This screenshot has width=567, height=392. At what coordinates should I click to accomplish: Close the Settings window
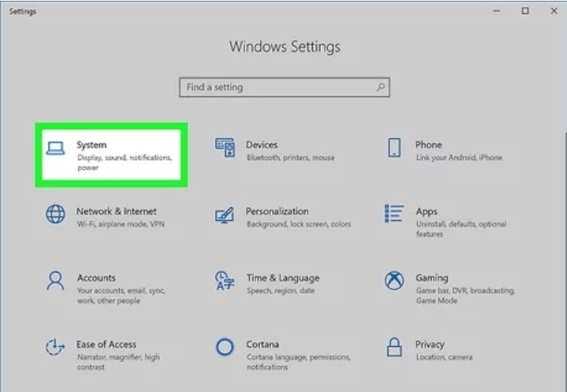[x=554, y=11]
